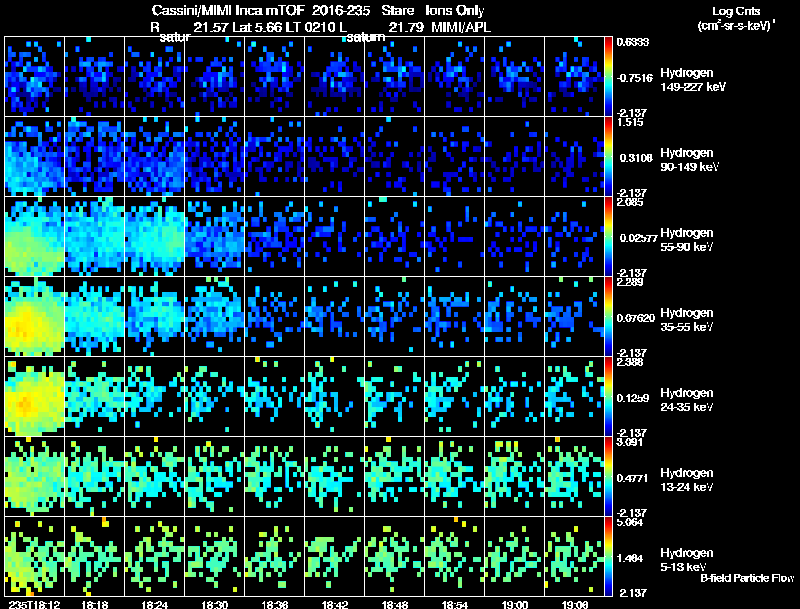Viewport: 800px width, 609px height.
Task: Open the 90-149 keV image panel at 18:18
Action: coord(94,156)
